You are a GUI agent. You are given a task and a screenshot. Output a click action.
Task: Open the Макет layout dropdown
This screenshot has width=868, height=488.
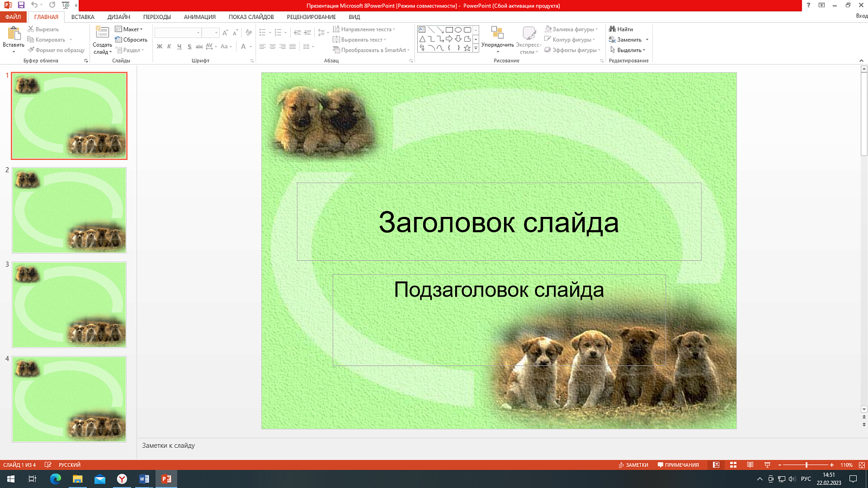129,29
